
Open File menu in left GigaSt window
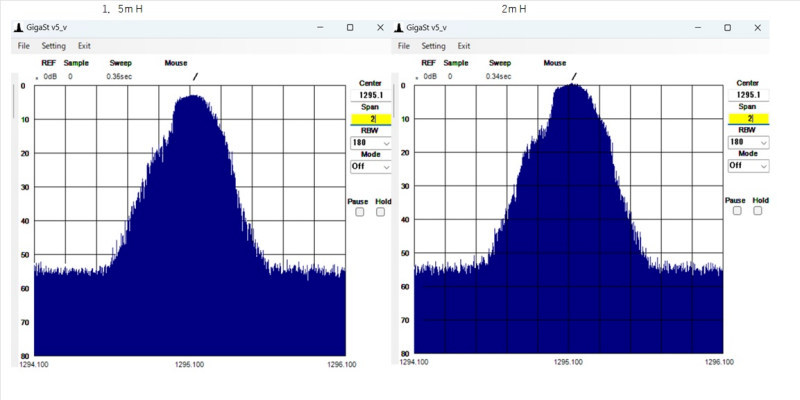click(23, 46)
